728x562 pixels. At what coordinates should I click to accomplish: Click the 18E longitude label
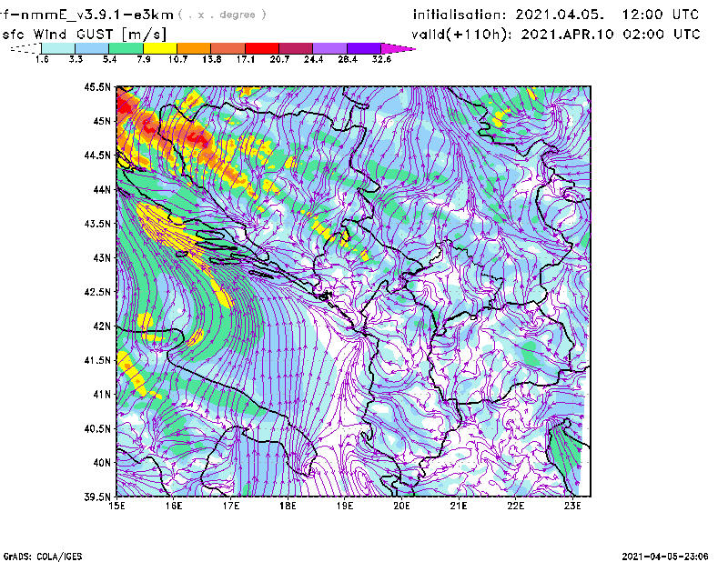[x=288, y=506]
